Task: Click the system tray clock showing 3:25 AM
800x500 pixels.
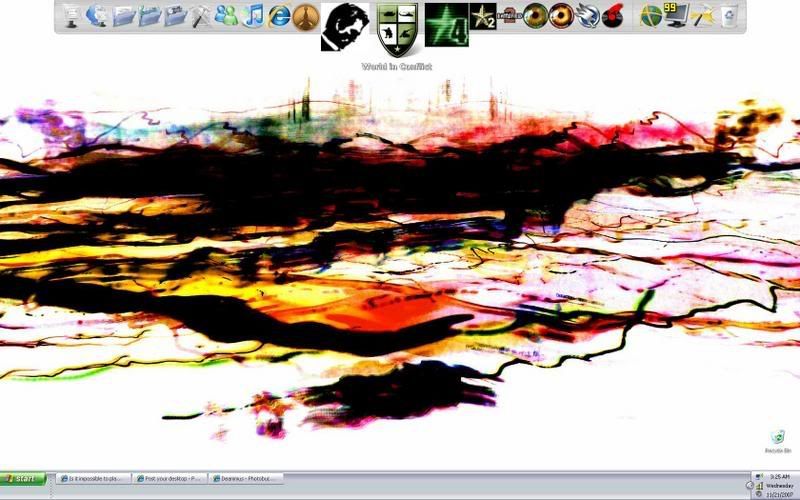Action: [x=780, y=476]
